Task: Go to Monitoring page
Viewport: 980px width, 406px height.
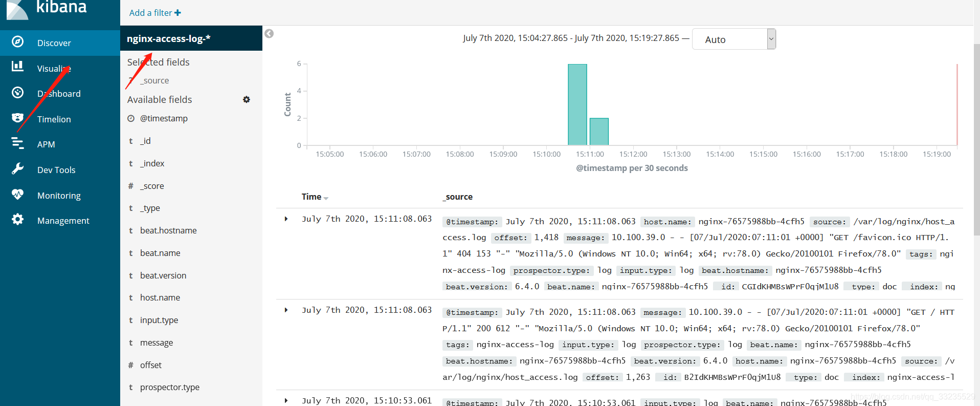Action: (x=60, y=196)
